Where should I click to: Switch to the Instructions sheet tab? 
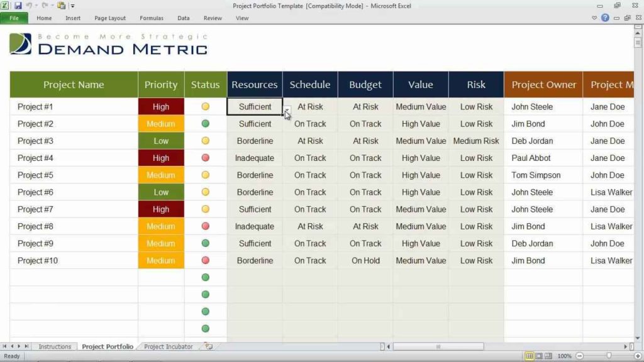tap(55, 346)
